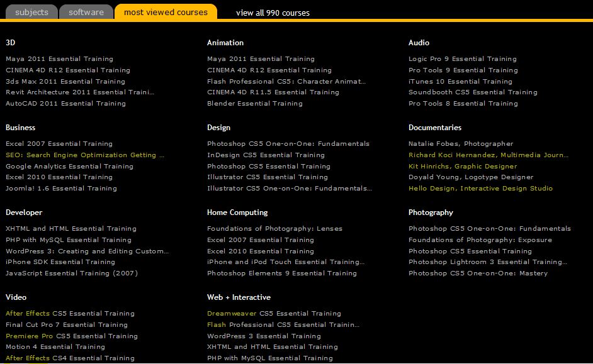Open Foundations of Photography: Lenses
This screenshot has width=593, height=364.
point(275,229)
